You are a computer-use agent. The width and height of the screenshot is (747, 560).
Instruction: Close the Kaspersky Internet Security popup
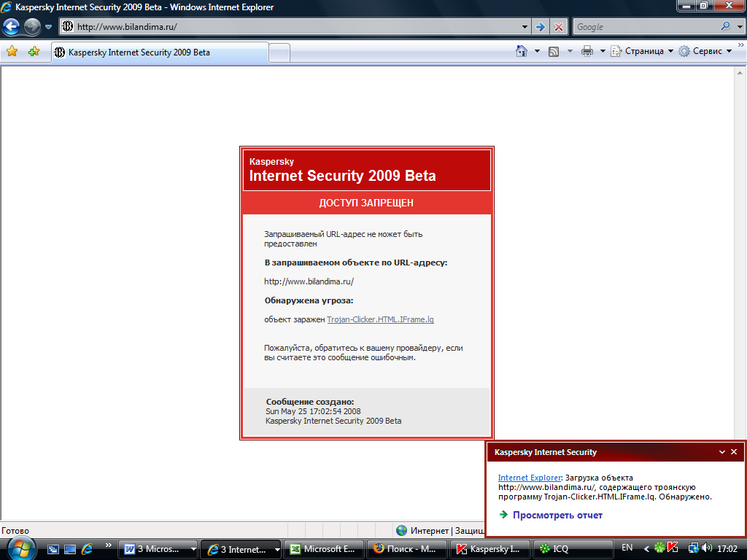734,452
